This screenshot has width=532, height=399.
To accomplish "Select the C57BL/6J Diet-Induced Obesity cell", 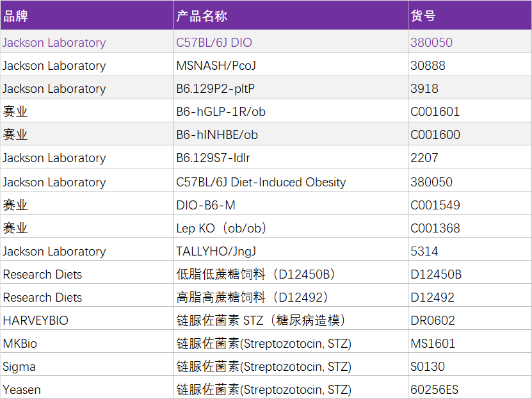I will click(x=291, y=180).
